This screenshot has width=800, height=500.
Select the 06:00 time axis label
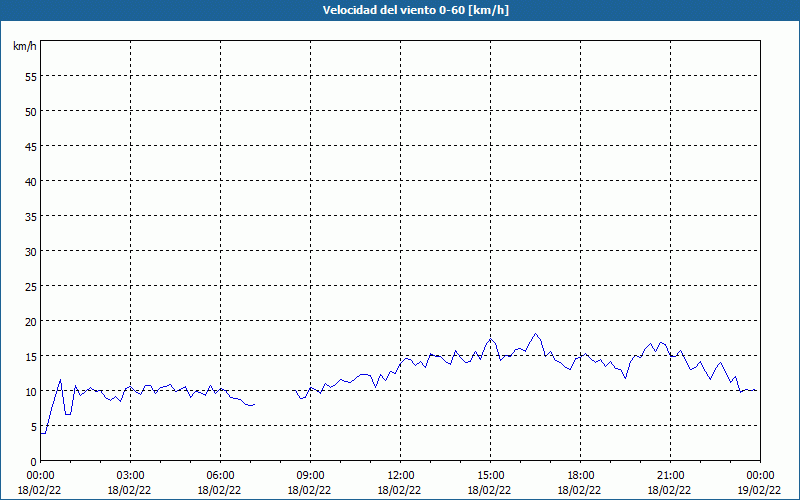(220, 476)
